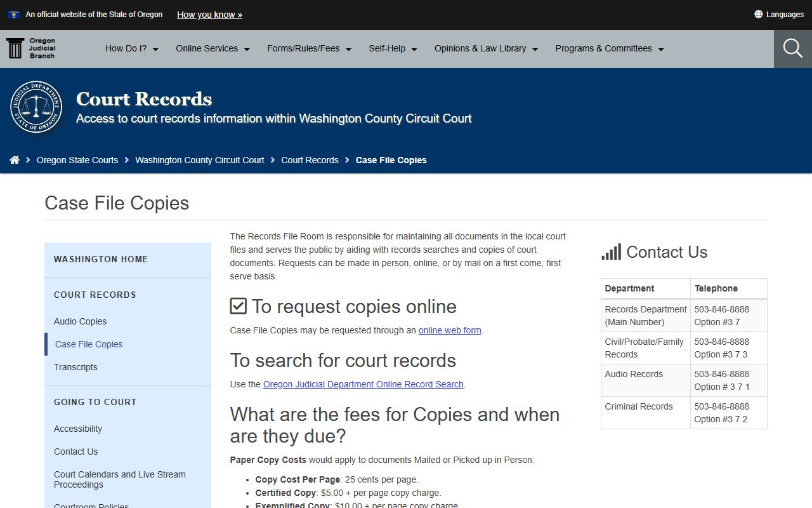812x508 pixels.
Task: Open Court Calendars and Live Stream Proceedings
Action: coord(120,479)
